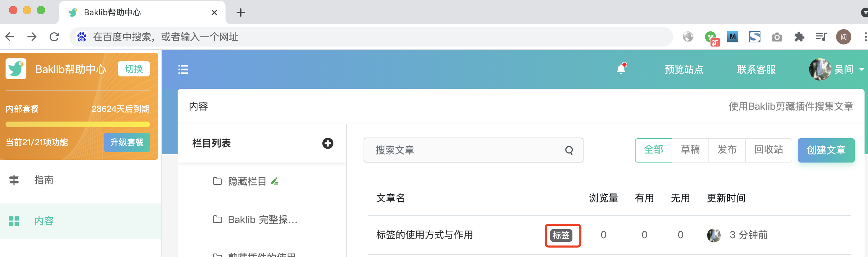Select the 全部 filter option
Image resolution: width=868 pixels, height=257 pixels.
(x=654, y=150)
